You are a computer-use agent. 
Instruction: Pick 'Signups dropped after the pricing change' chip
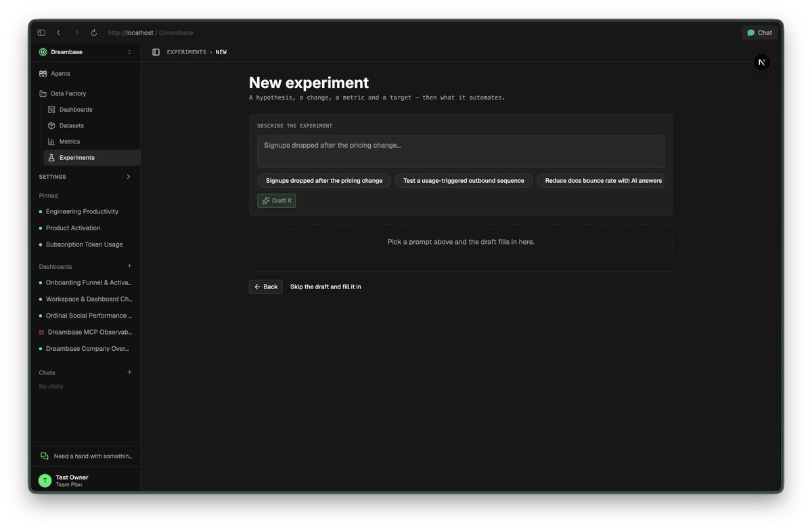point(324,181)
